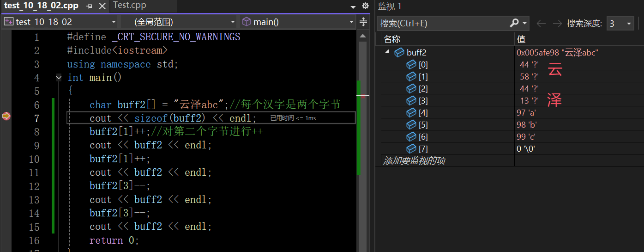Viewport: 644px width, 252px height.
Task: Click "return 0;" on line 16
Action: click(x=114, y=240)
